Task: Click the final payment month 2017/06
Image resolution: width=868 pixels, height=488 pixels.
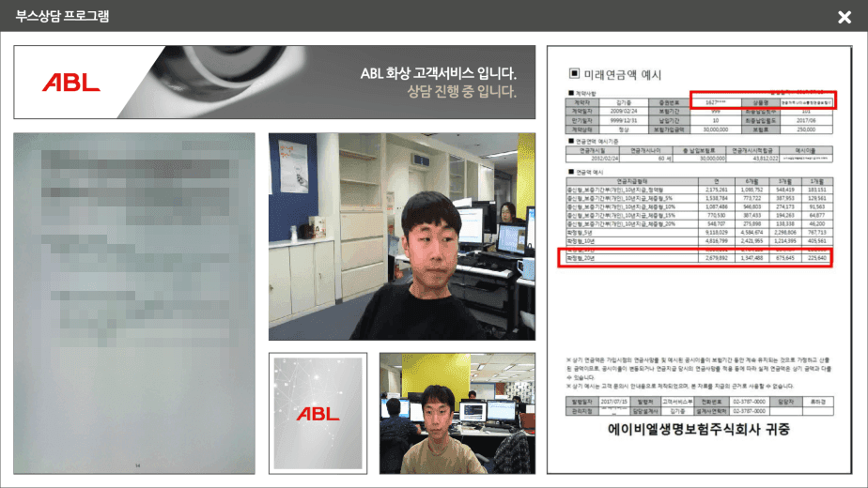Action: click(806, 121)
